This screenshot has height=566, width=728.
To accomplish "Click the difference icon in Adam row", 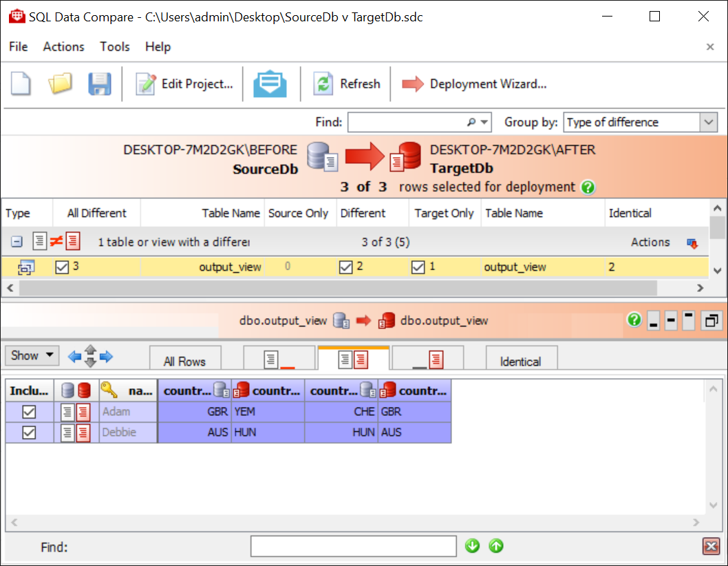I will coord(76,412).
